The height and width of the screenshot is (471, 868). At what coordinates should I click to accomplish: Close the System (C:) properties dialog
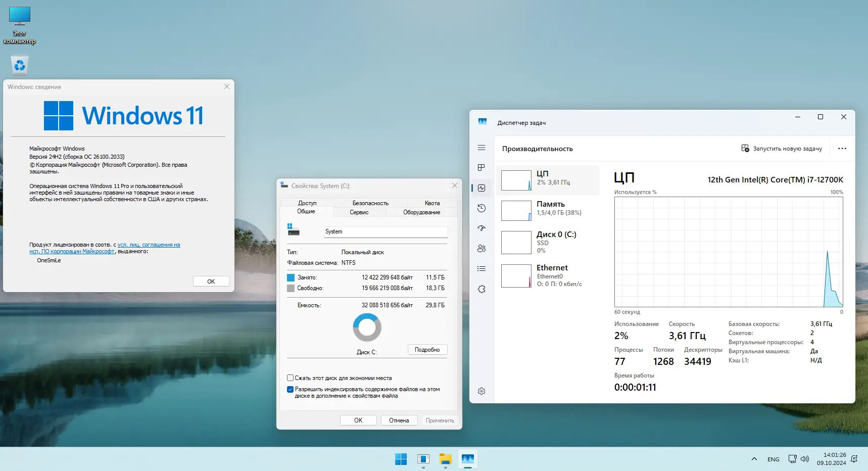pos(455,185)
